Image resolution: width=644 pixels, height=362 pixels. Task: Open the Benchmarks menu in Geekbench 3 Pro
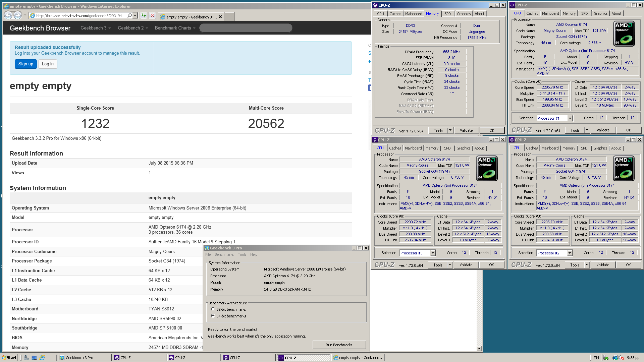point(224,254)
